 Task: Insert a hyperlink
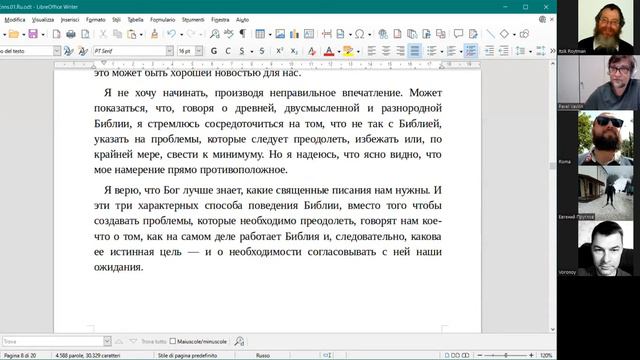(x=382, y=34)
